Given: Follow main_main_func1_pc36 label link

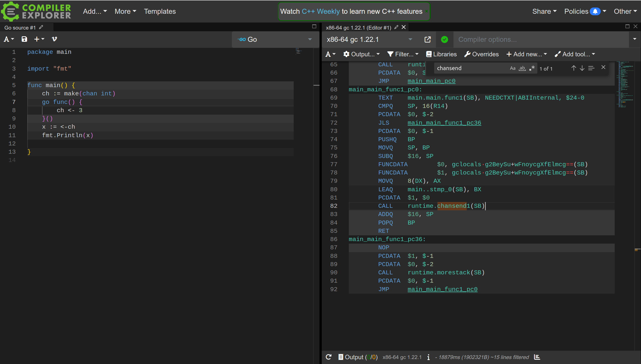Looking at the screenshot, I should (x=444, y=123).
